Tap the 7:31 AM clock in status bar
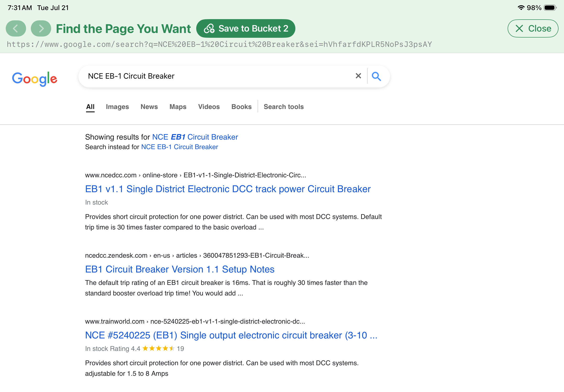Screen dimensions: 564x392 tap(20, 8)
